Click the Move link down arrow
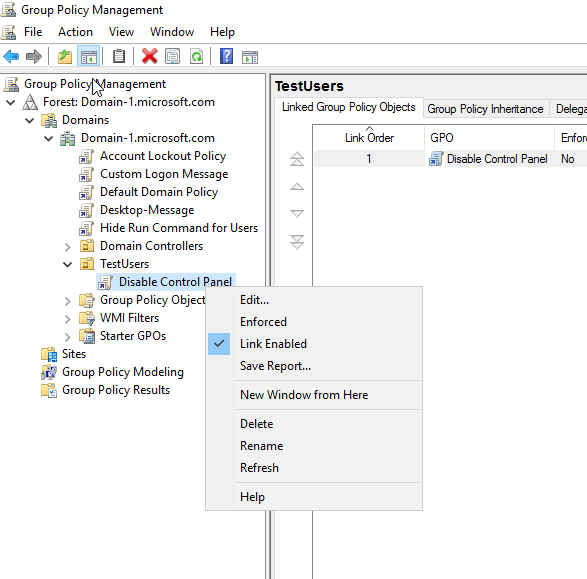The height and width of the screenshot is (579, 587). 297,213
